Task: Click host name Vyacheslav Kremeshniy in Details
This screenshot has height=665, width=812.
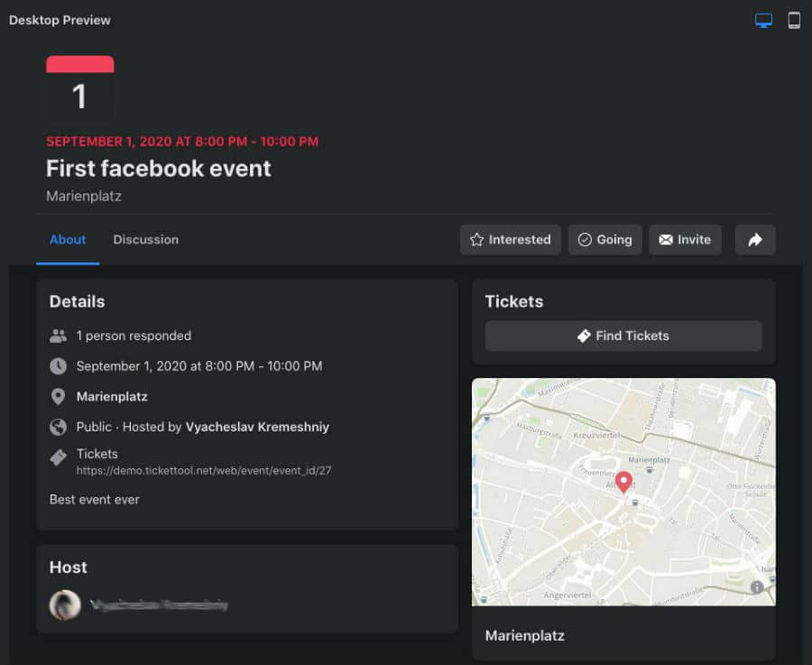Action: tap(257, 427)
